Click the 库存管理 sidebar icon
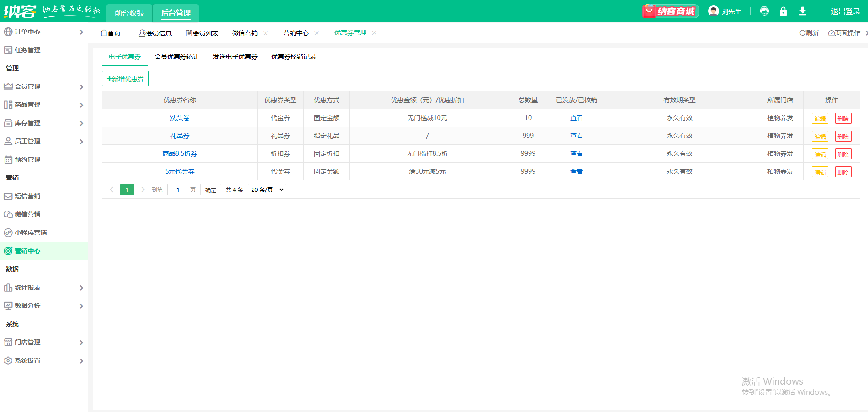 tap(8, 123)
